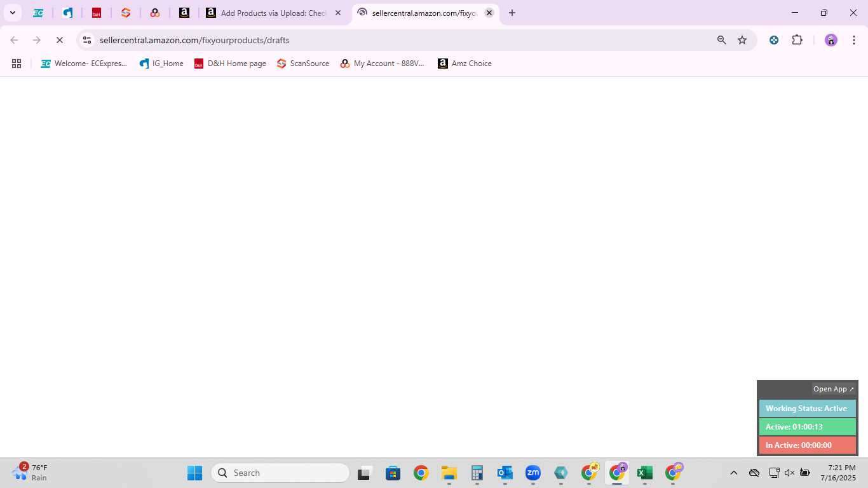Open the ScanSource bookmark
The image size is (868, 488).
(x=303, y=64)
